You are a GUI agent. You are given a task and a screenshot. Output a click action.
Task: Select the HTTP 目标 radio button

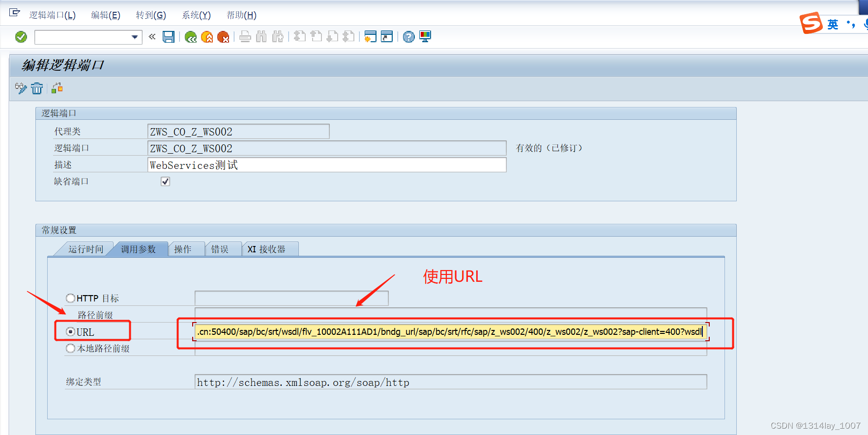tap(70, 298)
